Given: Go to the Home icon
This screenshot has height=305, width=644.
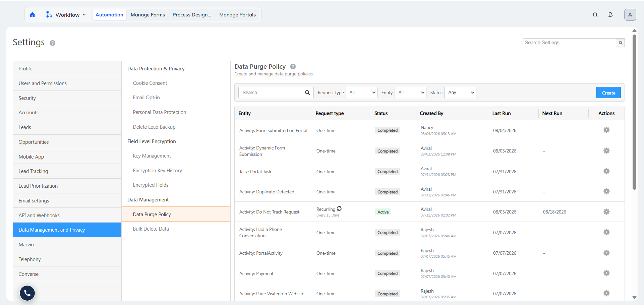Looking at the screenshot, I should [x=32, y=15].
